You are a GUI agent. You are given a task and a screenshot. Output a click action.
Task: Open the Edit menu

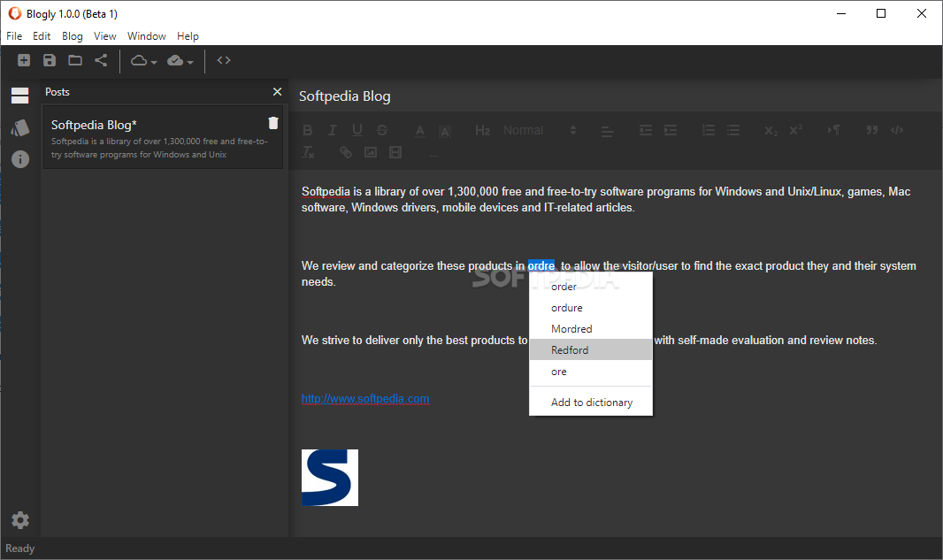click(x=42, y=36)
